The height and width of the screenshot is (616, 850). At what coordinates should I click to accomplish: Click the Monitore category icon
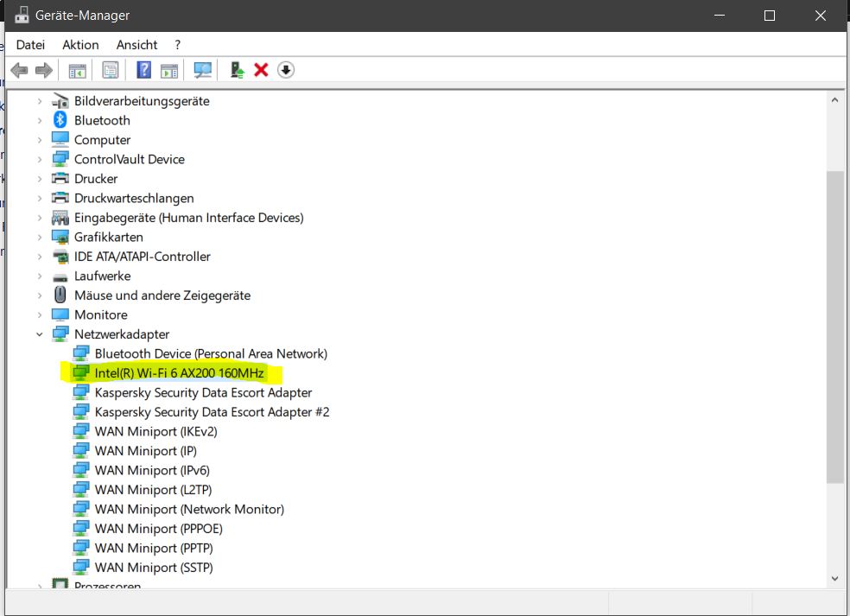[60, 314]
